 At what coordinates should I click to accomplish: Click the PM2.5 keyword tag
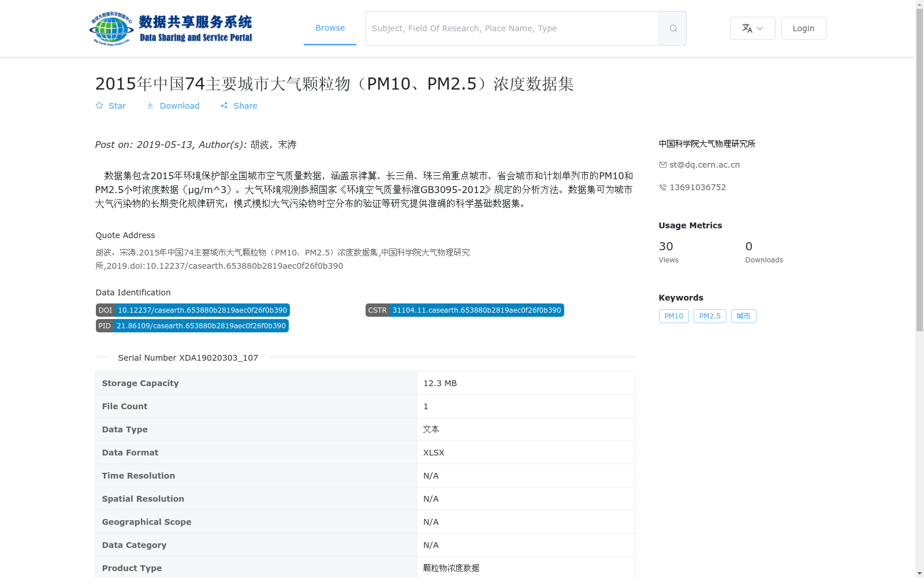(710, 316)
